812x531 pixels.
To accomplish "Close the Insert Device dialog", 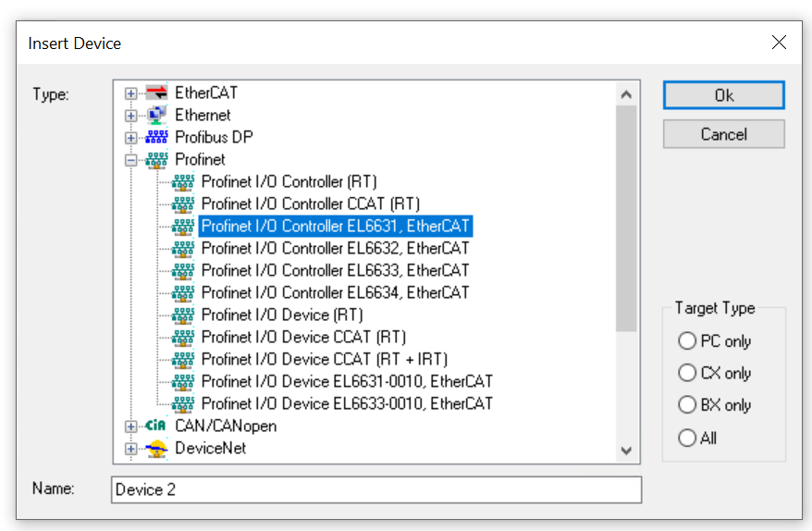I will click(x=779, y=42).
